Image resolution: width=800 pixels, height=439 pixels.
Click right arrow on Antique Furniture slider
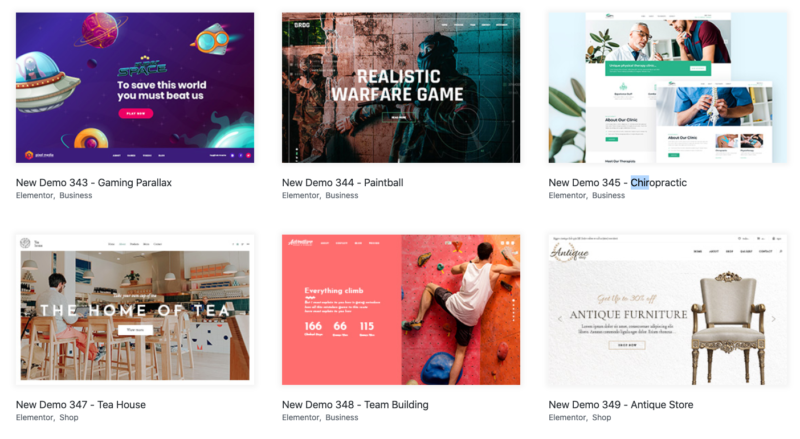click(773, 319)
